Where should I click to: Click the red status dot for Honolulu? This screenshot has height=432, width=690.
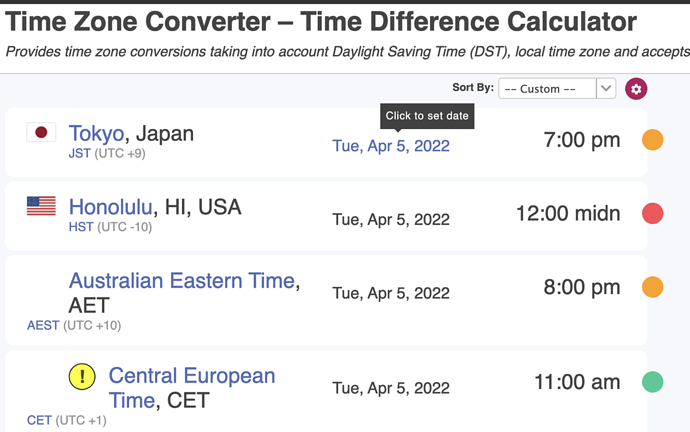click(652, 213)
